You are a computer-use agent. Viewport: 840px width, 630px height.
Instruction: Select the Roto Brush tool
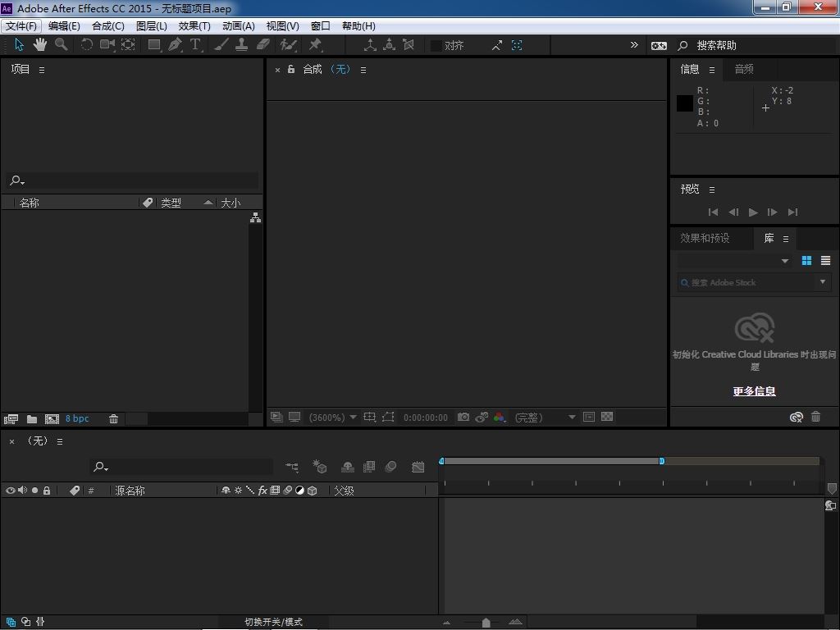[288, 45]
